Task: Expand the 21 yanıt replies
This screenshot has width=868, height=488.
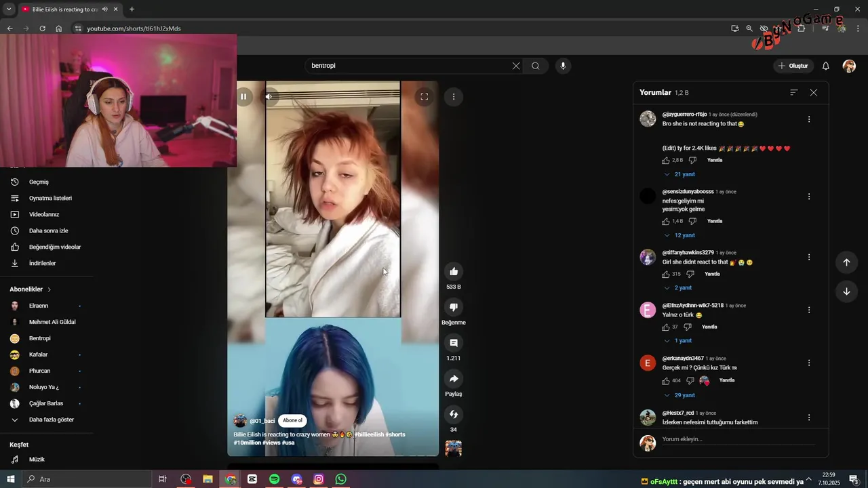Action: point(679,174)
